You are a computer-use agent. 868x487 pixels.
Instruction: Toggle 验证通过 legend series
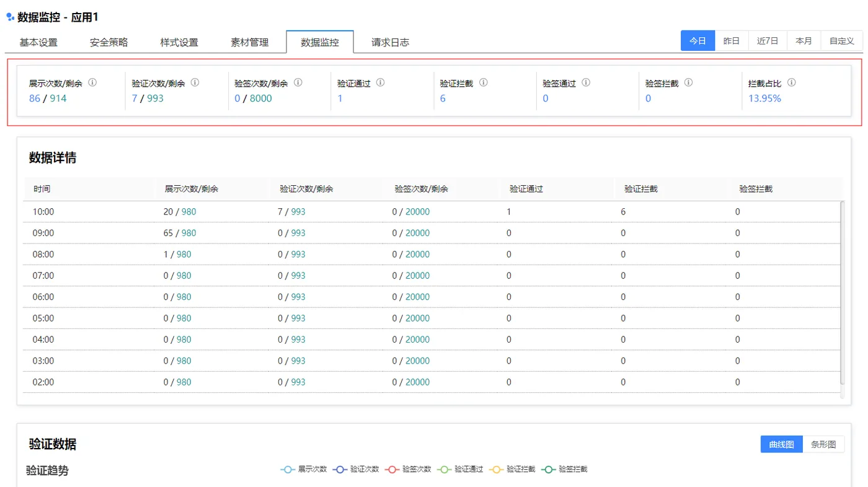point(460,470)
